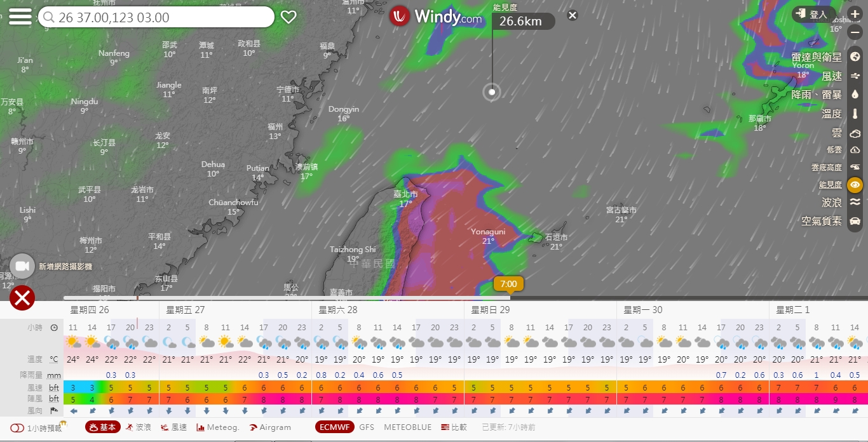Change the mm rainfall unit

tap(54, 375)
